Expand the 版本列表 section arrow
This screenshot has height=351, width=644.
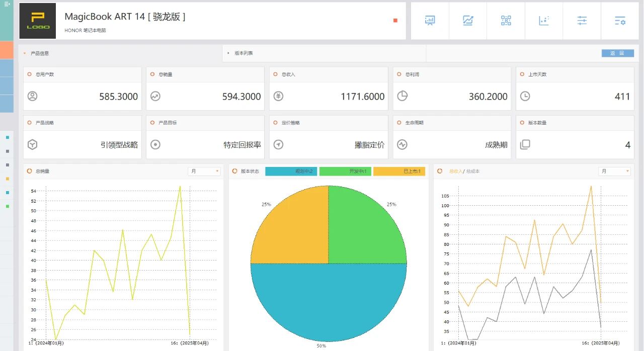coord(228,53)
